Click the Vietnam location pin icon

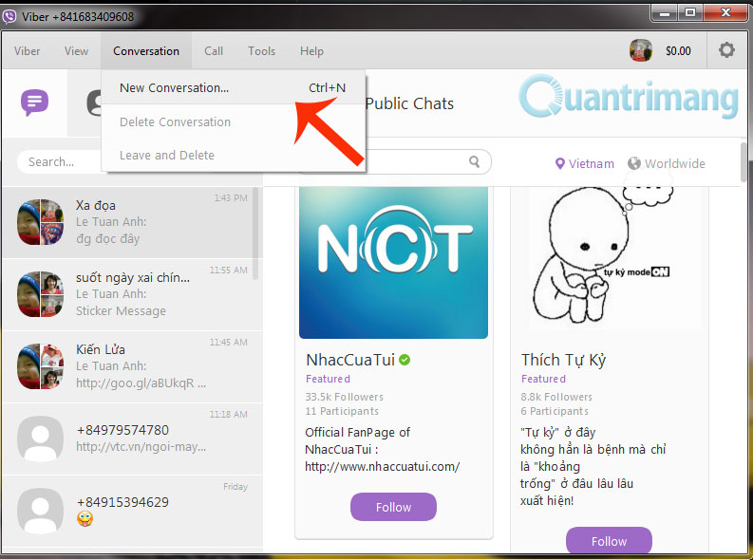click(x=559, y=163)
